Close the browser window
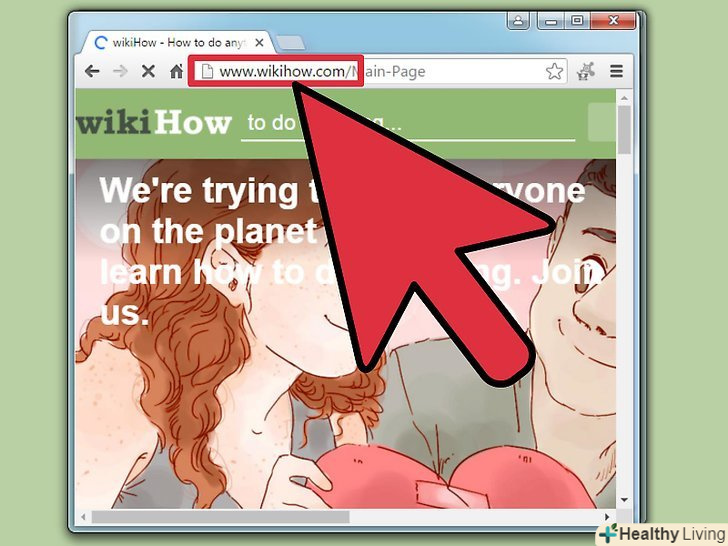 coord(613,20)
